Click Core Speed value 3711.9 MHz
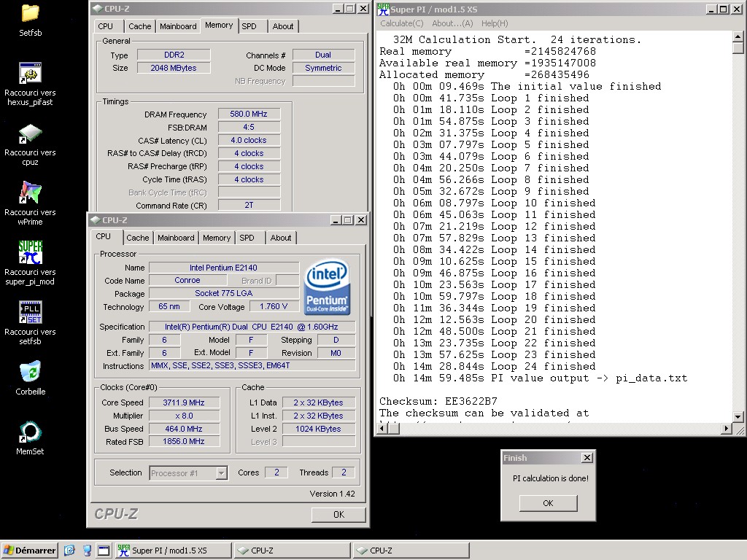 (x=184, y=402)
